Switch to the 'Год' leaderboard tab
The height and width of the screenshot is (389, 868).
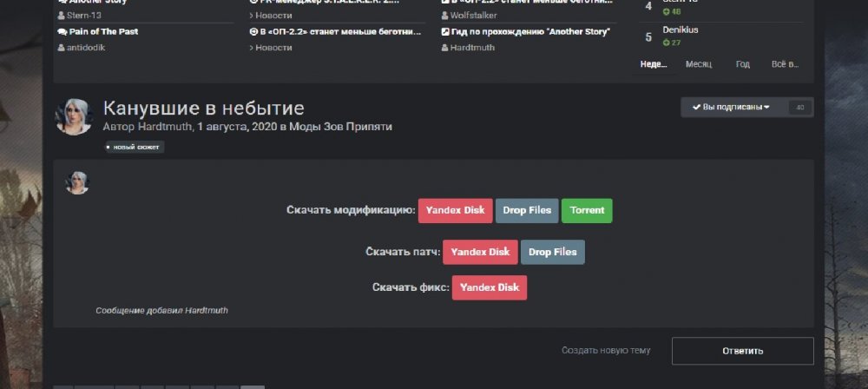tap(742, 64)
